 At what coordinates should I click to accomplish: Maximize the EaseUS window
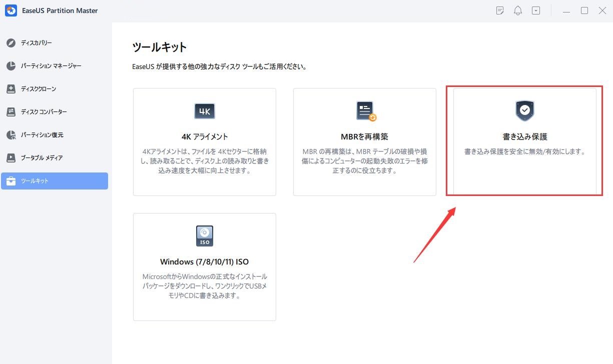tap(584, 10)
